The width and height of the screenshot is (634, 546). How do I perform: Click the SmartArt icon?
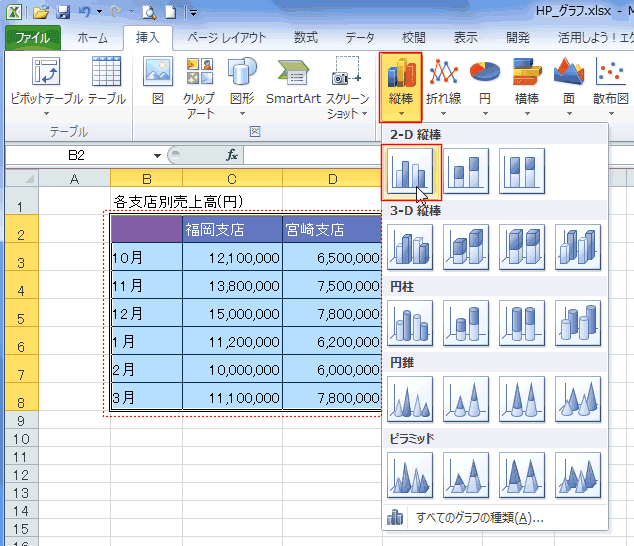(292, 82)
